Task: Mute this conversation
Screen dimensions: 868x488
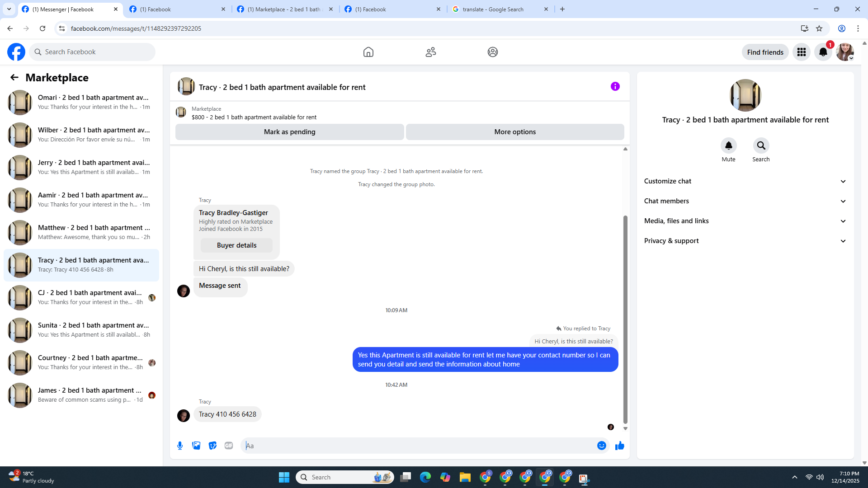Action: click(x=728, y=146)
